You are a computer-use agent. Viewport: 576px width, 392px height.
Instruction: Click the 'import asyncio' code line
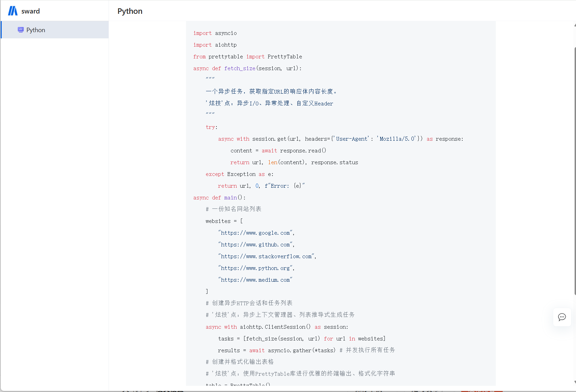[x=215, y=33]
